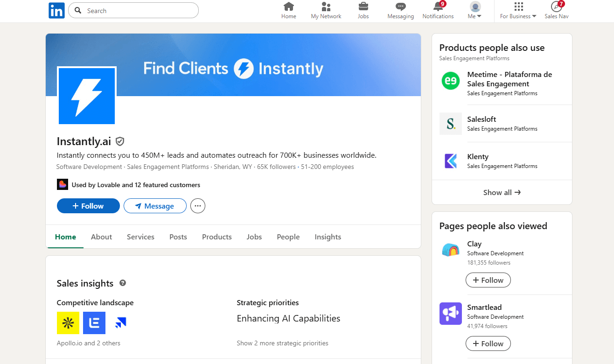The height and width of the screenshot is (364, 614).
Task: Click 51-200 employees text
Action: 328,167
